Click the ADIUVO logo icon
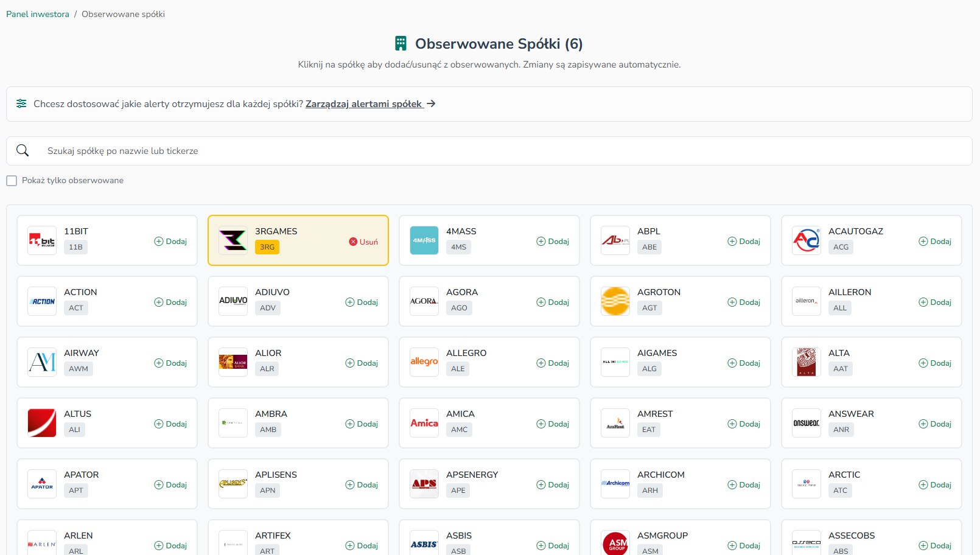Screen dimensions: 980x555 coord(233,301)
